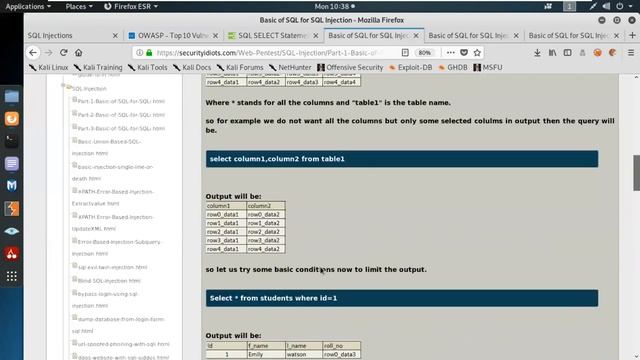Open the NetHunter bookmark

pos(290,67)
